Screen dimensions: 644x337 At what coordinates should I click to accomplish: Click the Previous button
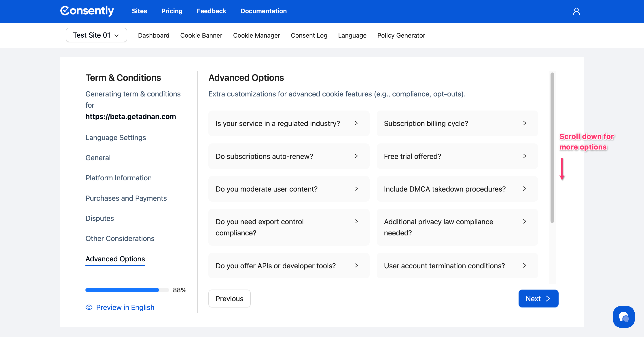(x=229, y=299)
